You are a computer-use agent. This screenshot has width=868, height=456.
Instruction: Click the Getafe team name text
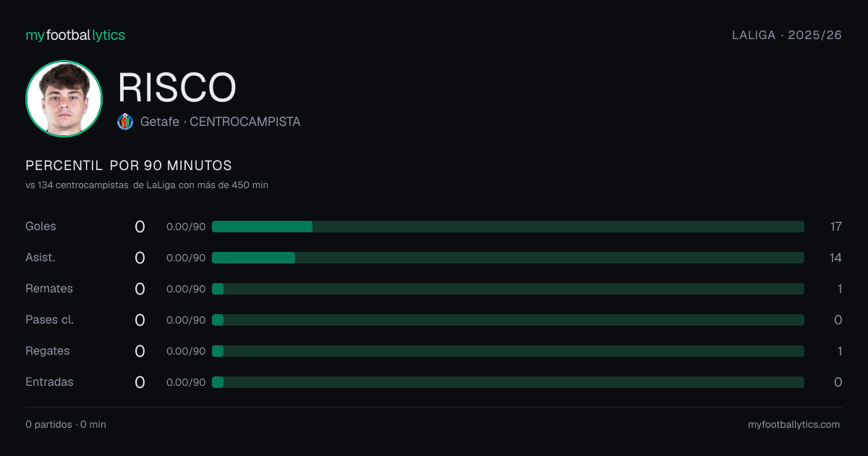click(160, 122)
